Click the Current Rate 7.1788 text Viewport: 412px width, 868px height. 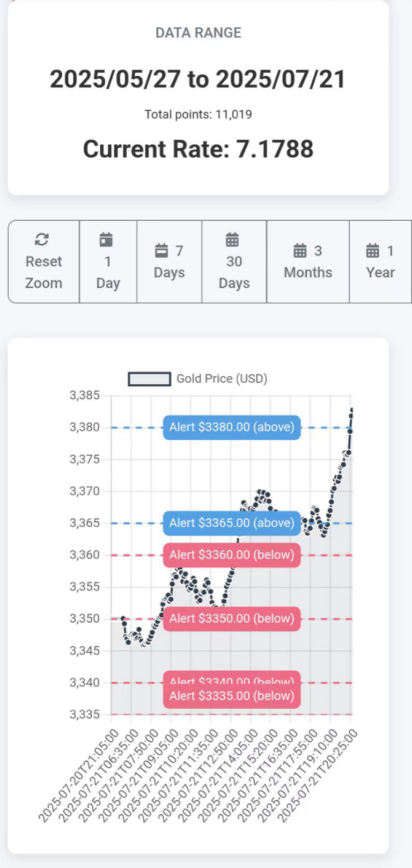(x=198, y=149)
